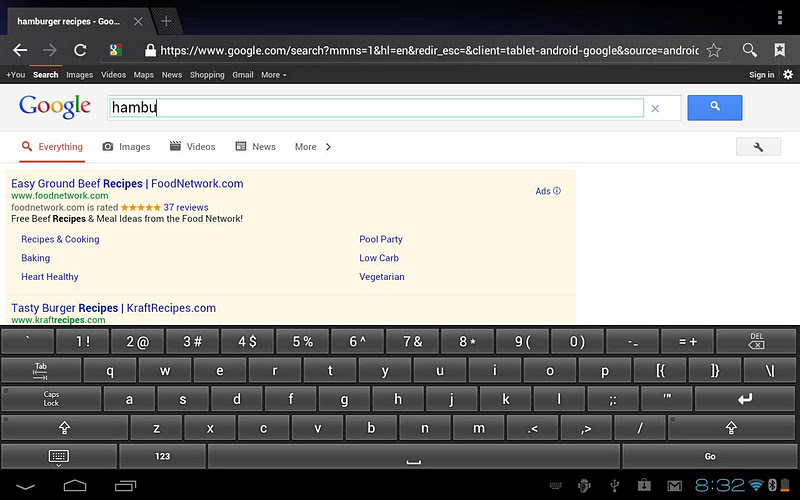800x500 pixels.
Task: Expand the More search filters chevron
Action: pyautogui.click(x=328, y=147)
